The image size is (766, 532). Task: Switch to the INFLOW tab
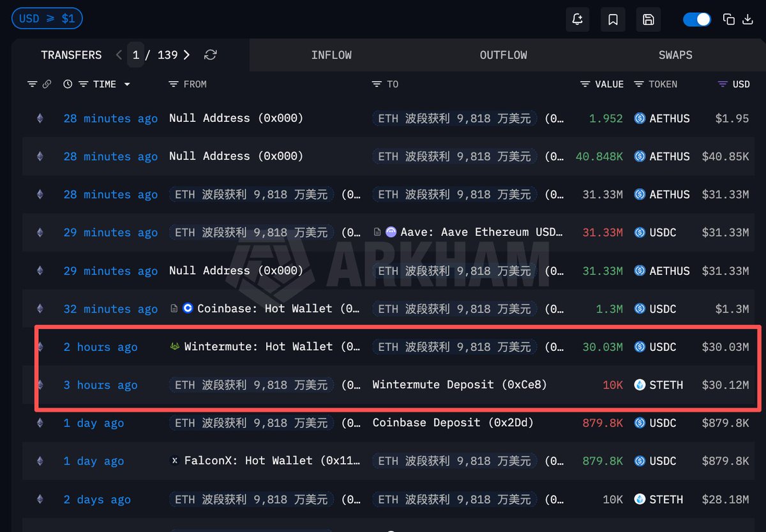[331, 55]
